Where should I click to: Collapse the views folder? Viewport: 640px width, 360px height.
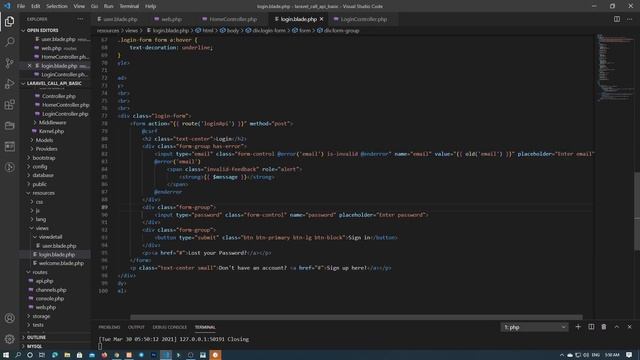(x=42, y=228)
